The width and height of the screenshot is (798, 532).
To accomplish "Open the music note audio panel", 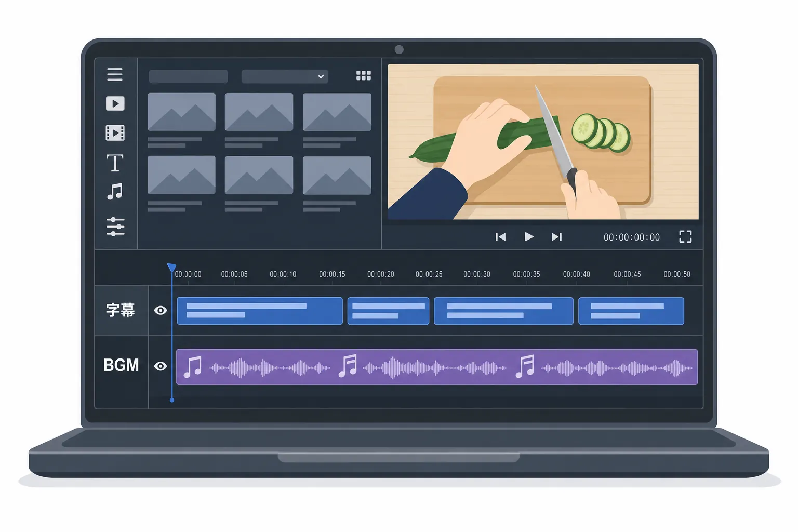I will [115, 192].
